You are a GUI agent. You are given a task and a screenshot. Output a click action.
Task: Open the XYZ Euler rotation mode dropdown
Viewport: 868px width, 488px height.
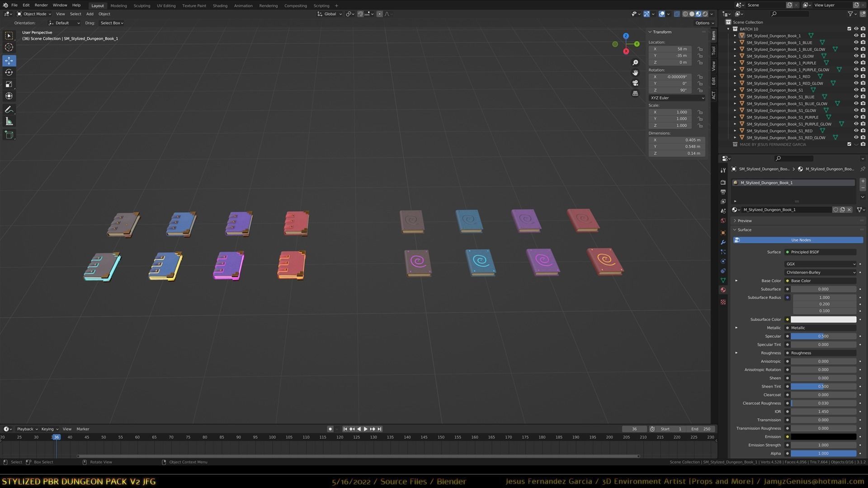[677, 98]
